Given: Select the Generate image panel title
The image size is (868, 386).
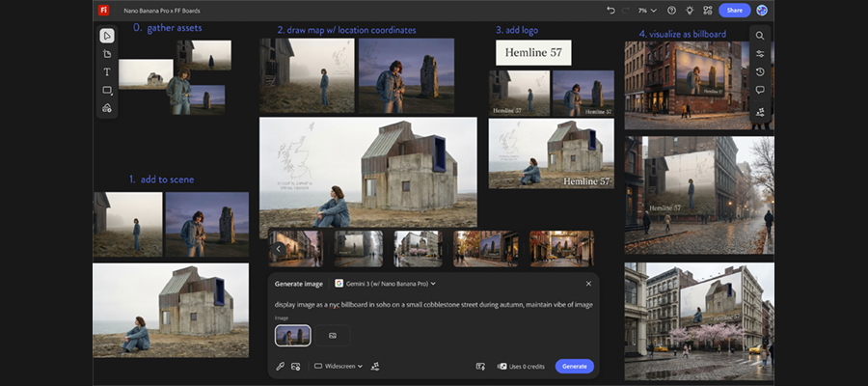Looking at the screenshot, I should (298, 284).
